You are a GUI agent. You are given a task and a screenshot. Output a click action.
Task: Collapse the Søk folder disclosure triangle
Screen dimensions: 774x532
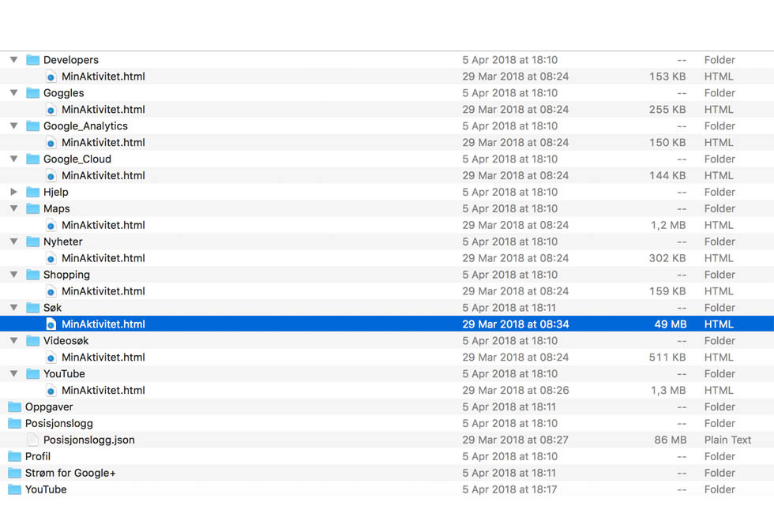click(14, 308)
